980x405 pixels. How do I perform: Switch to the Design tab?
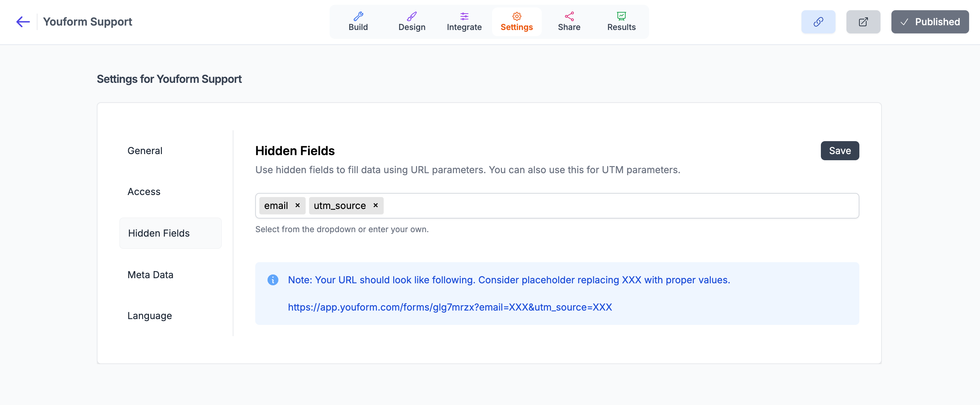[x=412, y=22]
